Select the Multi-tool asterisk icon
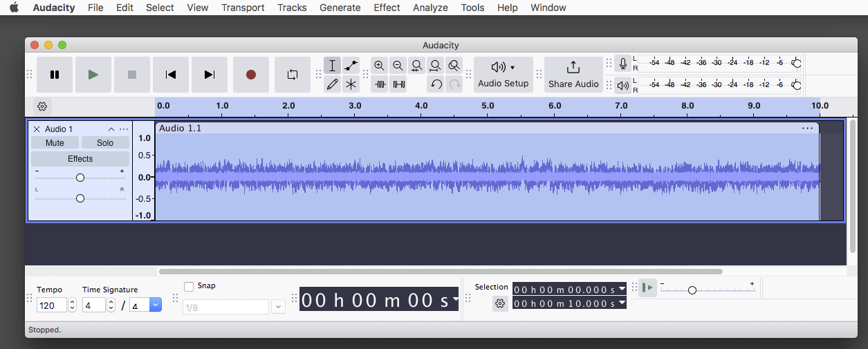Viewport: 868px width, 349px height. coord(351,84)
